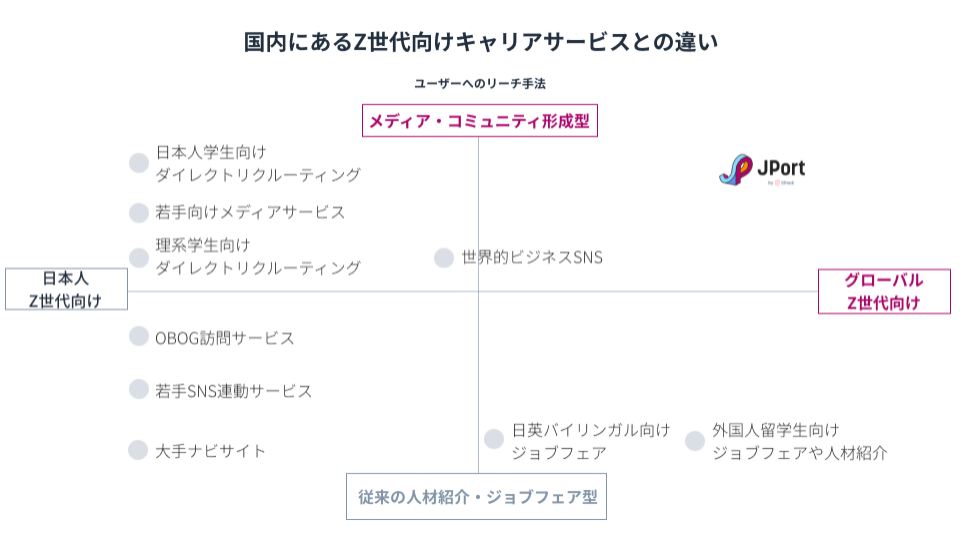
Task: Click the slide title 国内にあるZ世代向けキャリアサービスとの違い
Action: point(481,43)
